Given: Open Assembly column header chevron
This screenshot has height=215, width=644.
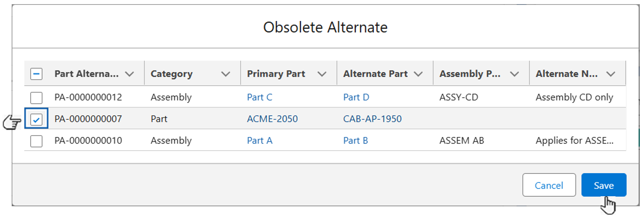Looking at the screenshot, I should (x=515, y=74).
